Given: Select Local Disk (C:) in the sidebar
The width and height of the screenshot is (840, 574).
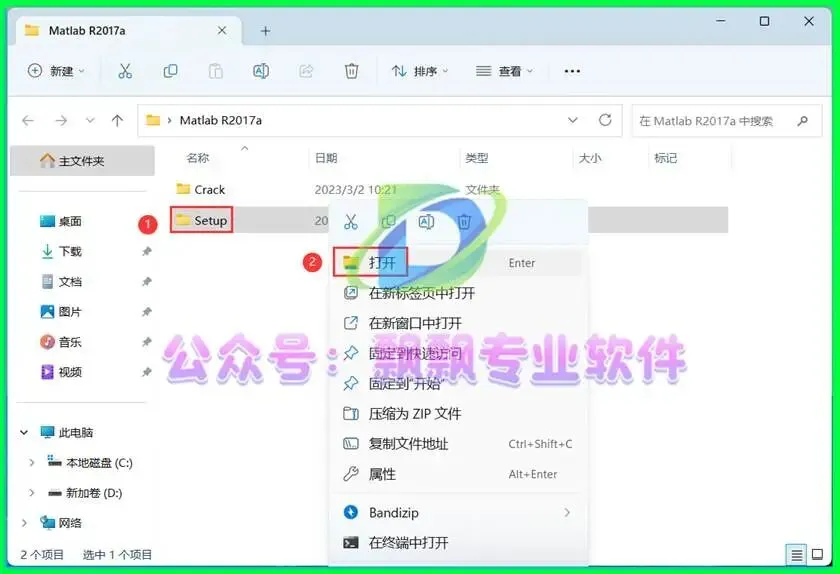Looking at the screenshot, I should pos(90,463).
